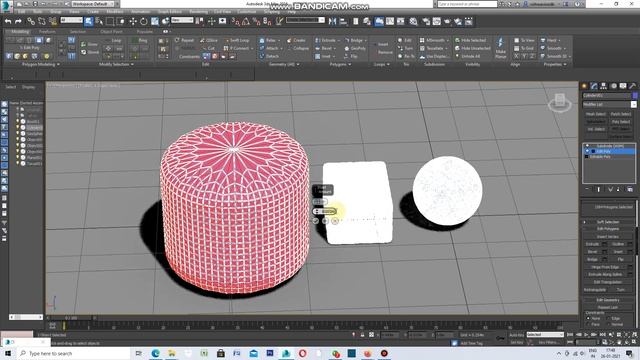640x360 pixels.
Task: Open the Workspace Default dropdown
Action: pos(93,4)
